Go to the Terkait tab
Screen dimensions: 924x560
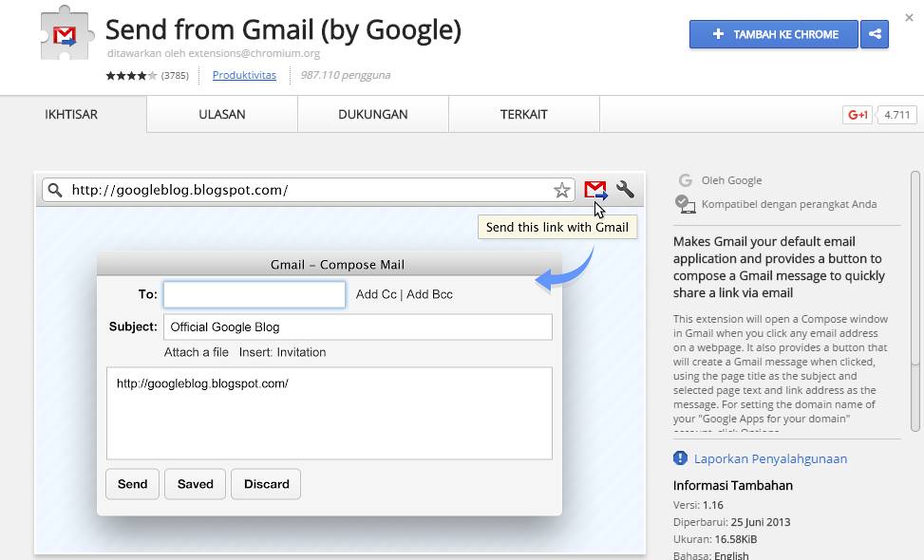(524, 114)
